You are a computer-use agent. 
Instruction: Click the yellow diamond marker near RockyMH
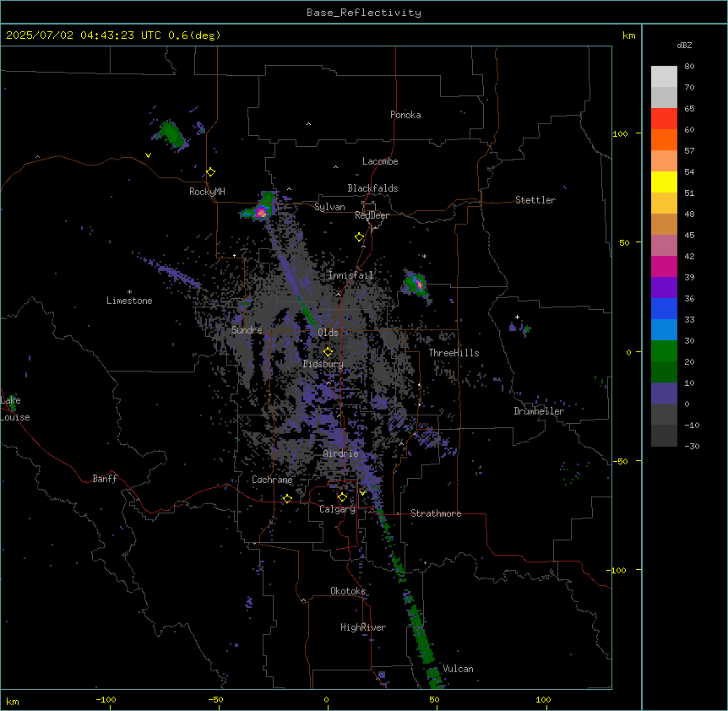click(x=210, y=172)
